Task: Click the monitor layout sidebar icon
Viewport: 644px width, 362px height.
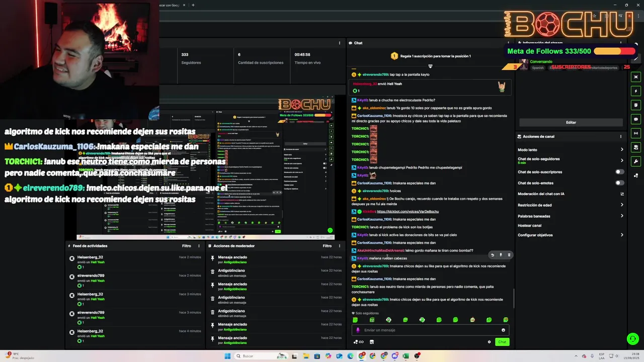Action: (x=636, y=147)
